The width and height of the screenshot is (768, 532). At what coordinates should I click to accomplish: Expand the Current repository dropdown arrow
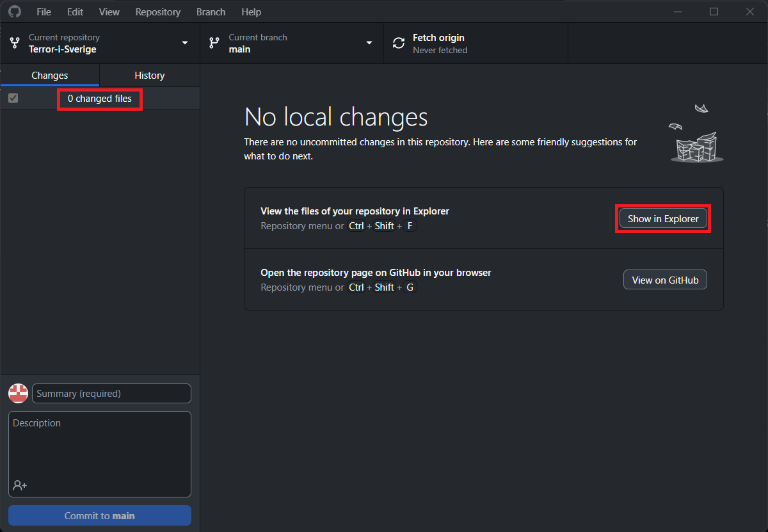pyautogui.click(x=185, y=43)
